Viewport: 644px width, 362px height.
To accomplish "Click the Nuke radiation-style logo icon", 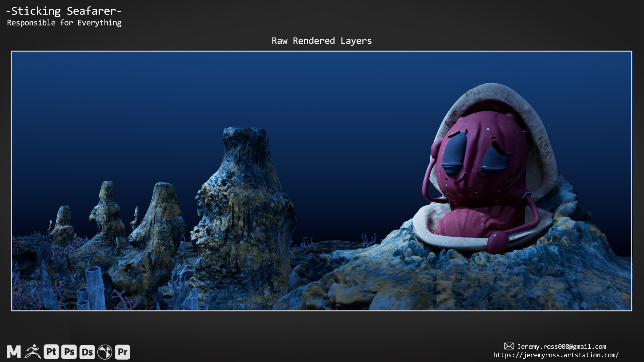I will click(x=105, y=352).
